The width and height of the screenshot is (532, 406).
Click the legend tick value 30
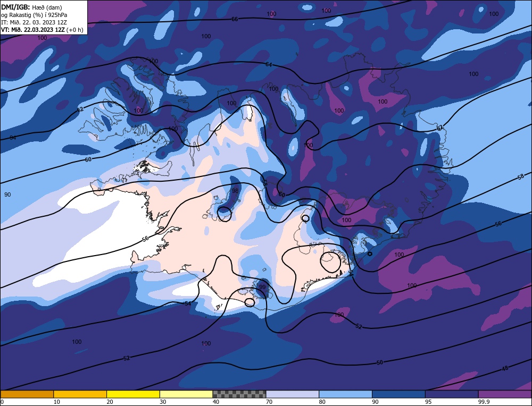(x=163, y=402)
